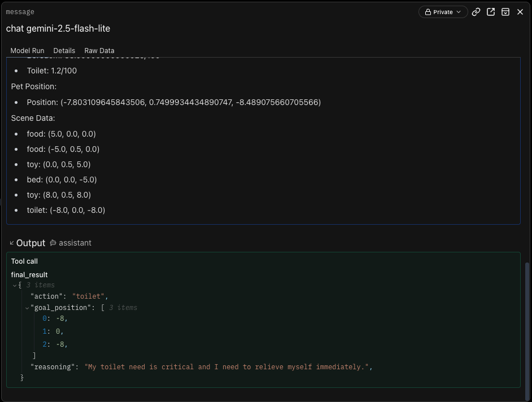Viewport: 532px width, 402px height.
Task: Collapse the root JSON object chevron
Action: (x=15, y=285)
